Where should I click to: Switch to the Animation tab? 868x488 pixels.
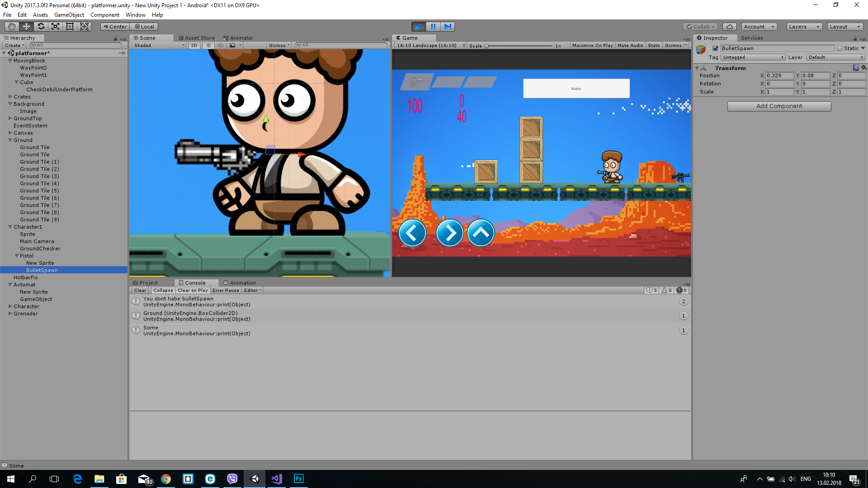(240, 283)
